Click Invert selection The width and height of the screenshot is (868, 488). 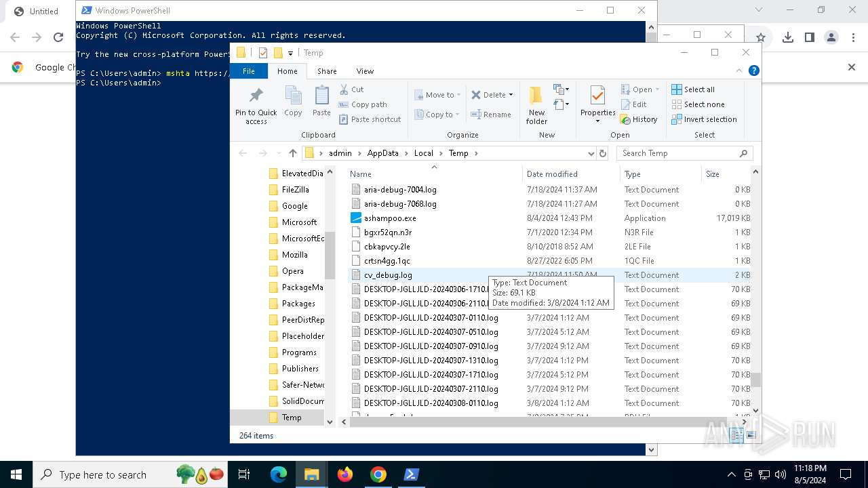[704, 119]
